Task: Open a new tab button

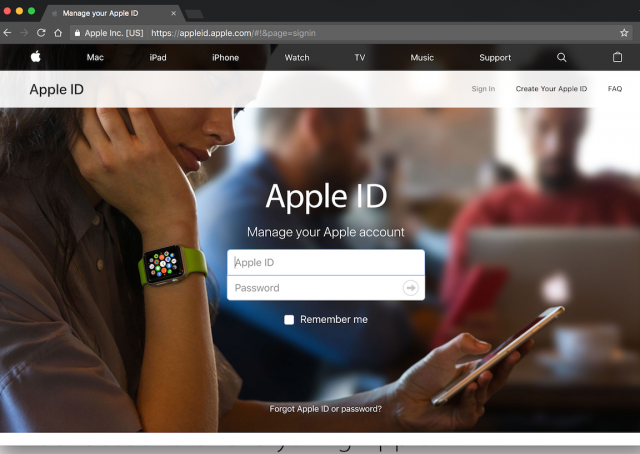Action: pos(195,14)
